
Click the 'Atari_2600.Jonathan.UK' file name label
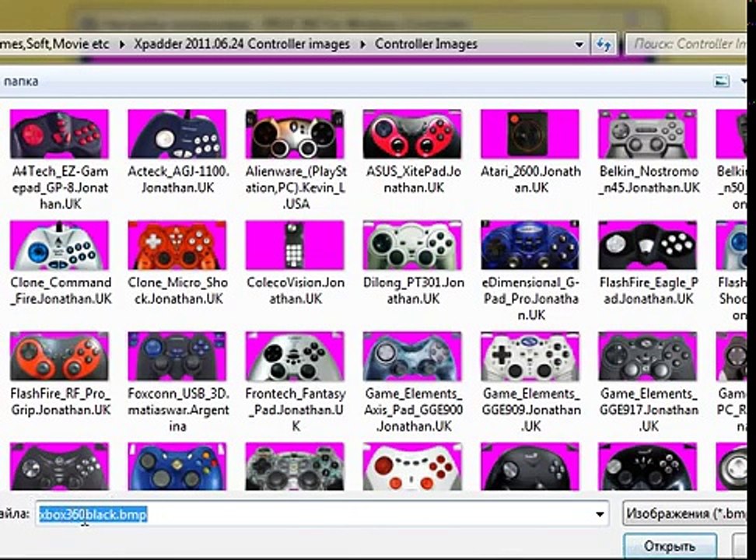(x=530, y=180)
